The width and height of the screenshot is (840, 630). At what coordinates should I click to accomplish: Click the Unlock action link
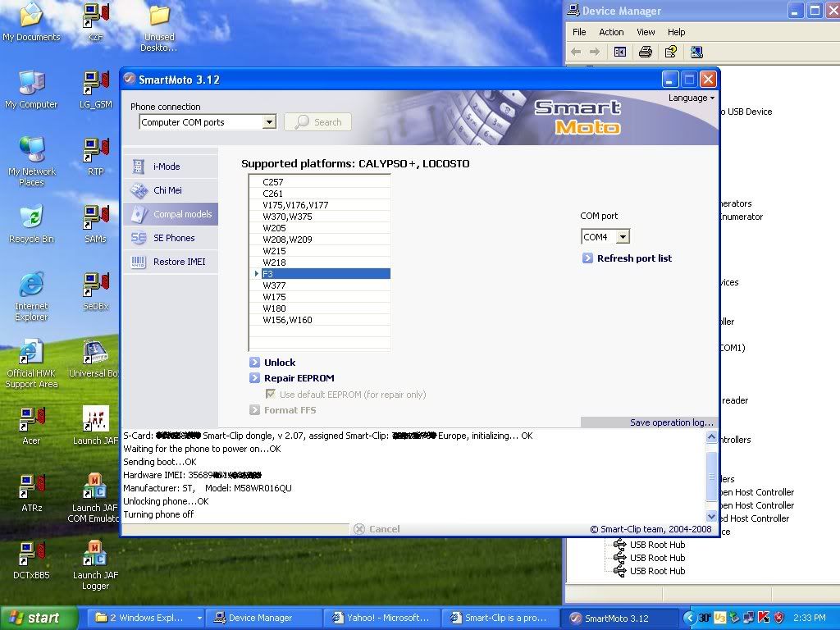click(272, 363)
